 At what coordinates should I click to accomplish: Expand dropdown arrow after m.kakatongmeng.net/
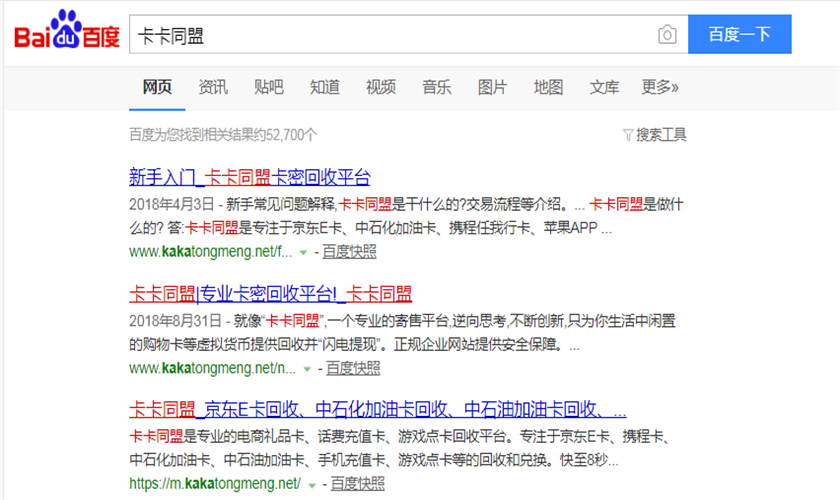click(312, 485)
